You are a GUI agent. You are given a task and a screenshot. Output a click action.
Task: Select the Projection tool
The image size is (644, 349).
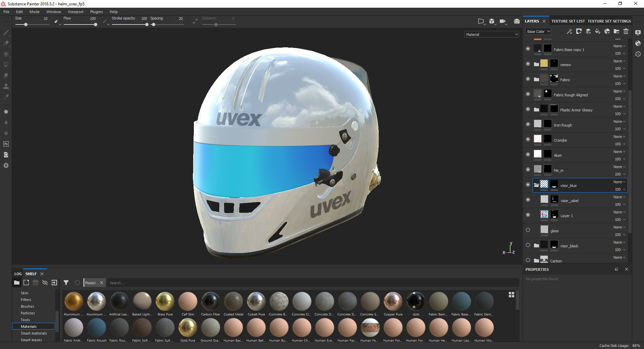point(6,54)
